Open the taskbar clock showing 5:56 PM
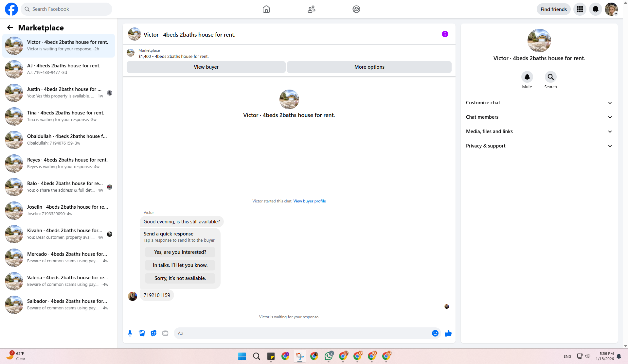Image resolution: width=628 pixels, height=364 pixels. coord(605,356)
